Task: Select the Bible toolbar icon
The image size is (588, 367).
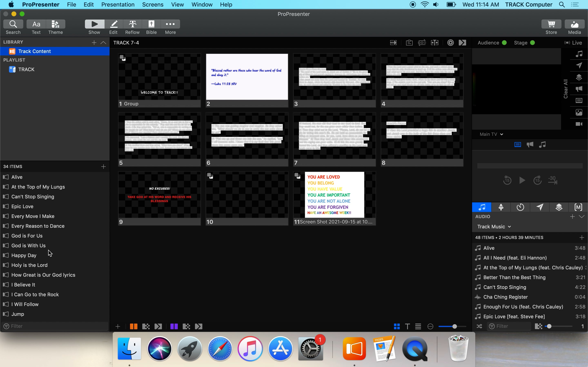Action: coord(151,26)
